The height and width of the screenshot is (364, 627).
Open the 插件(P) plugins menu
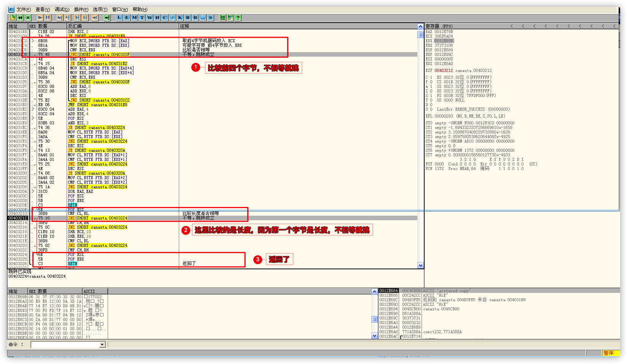tap(81, 10)
